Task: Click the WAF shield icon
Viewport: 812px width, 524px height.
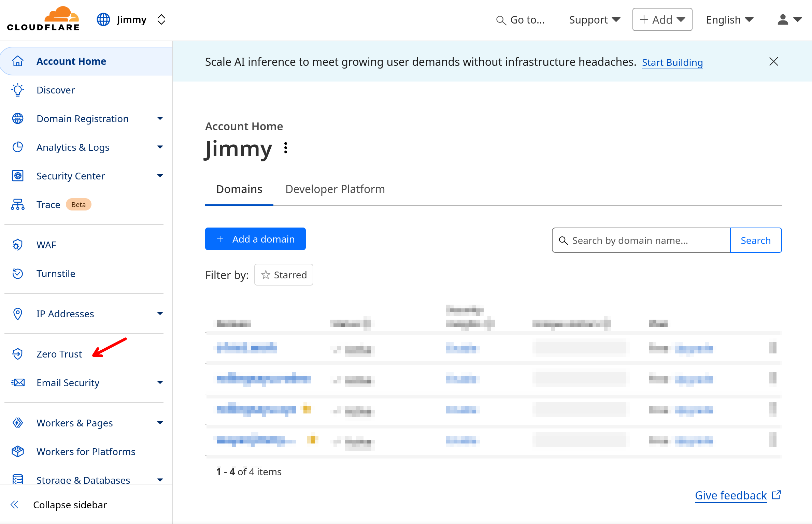Action: coord(18,245)
